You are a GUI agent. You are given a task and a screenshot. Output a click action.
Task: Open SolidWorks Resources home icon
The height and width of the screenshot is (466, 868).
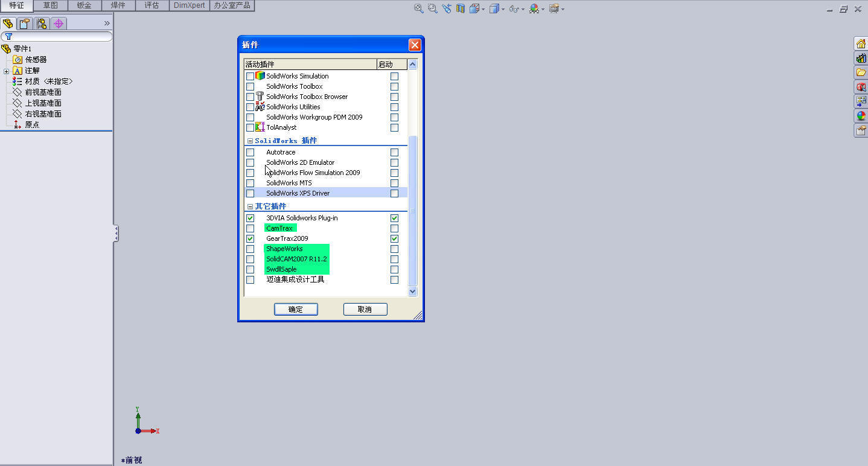pos(861,43)
